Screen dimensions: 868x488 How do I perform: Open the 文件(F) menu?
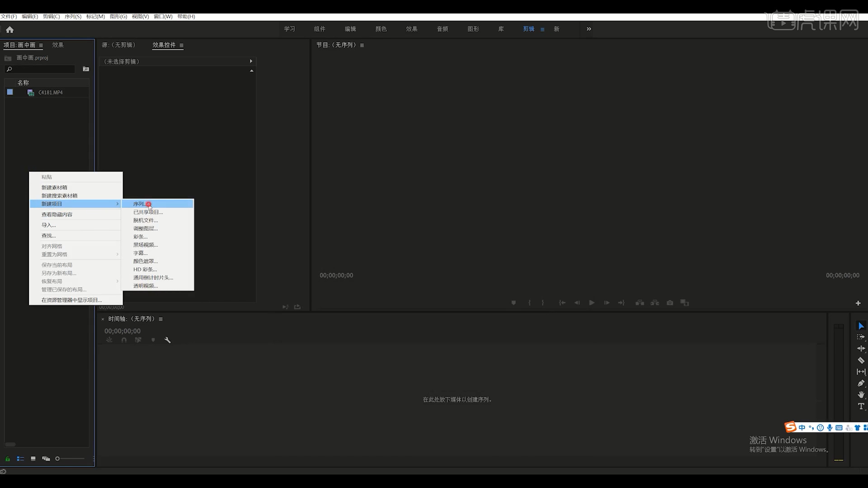9,16
